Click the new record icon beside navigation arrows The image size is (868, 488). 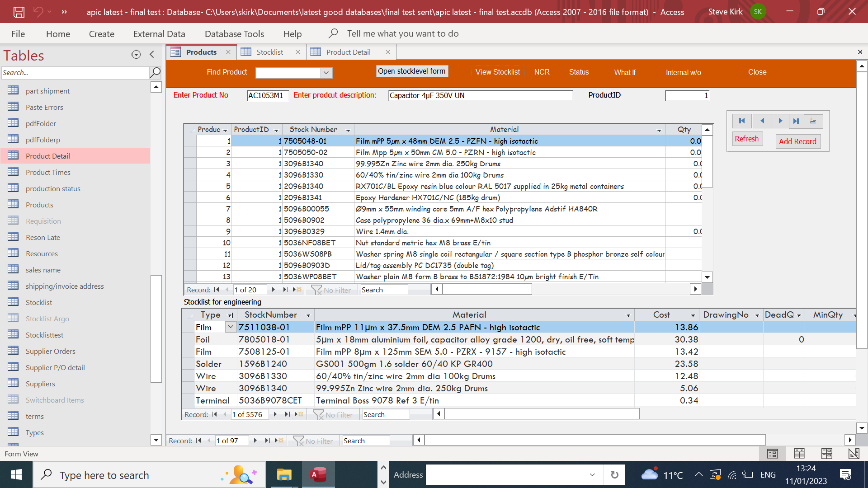813,121
